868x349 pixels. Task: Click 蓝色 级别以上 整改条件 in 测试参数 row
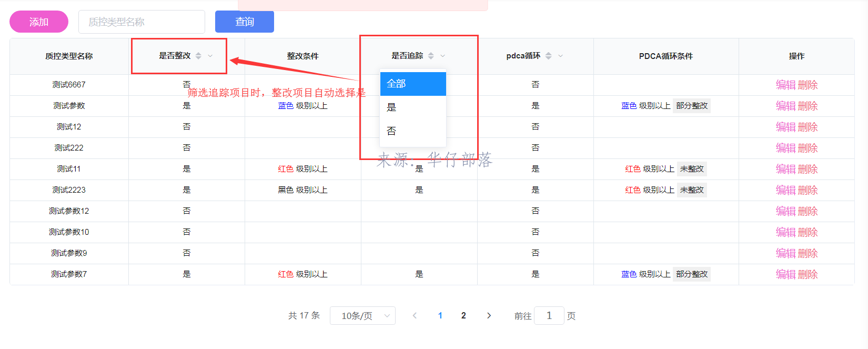(x=303, y=106)
